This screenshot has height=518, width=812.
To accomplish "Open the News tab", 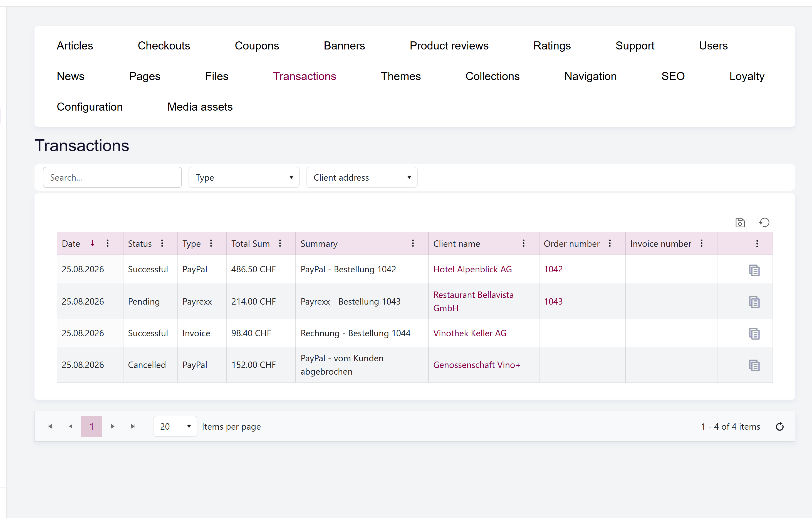I will coord(70,76).
